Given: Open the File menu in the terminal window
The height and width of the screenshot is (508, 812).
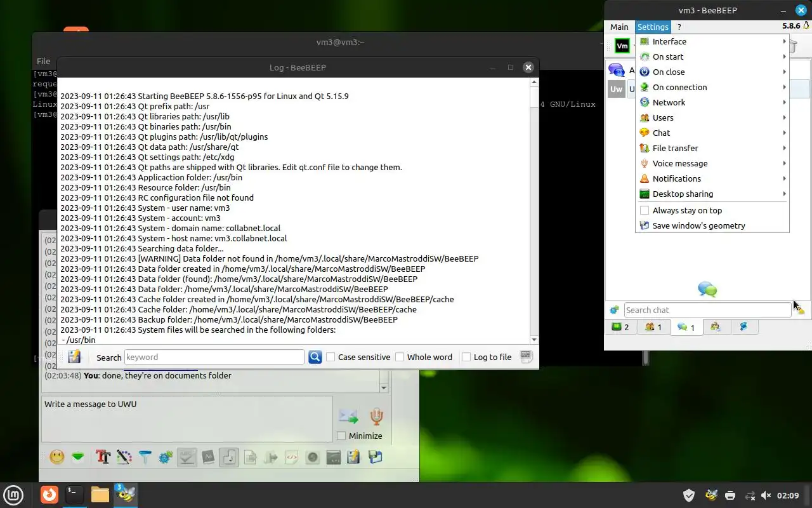Looking at the screenshot, I should (43, 61).
